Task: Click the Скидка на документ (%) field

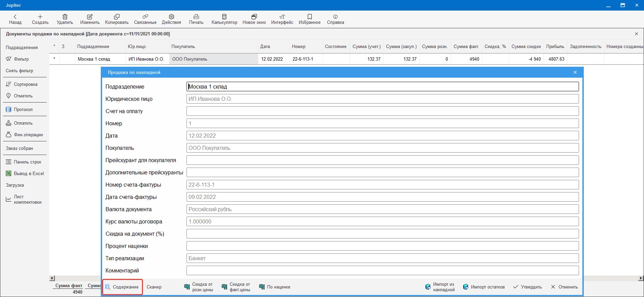Action: 383,234
